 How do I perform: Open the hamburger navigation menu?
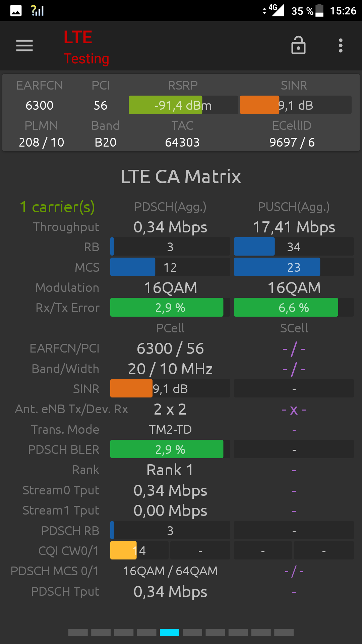click(24, 46)
